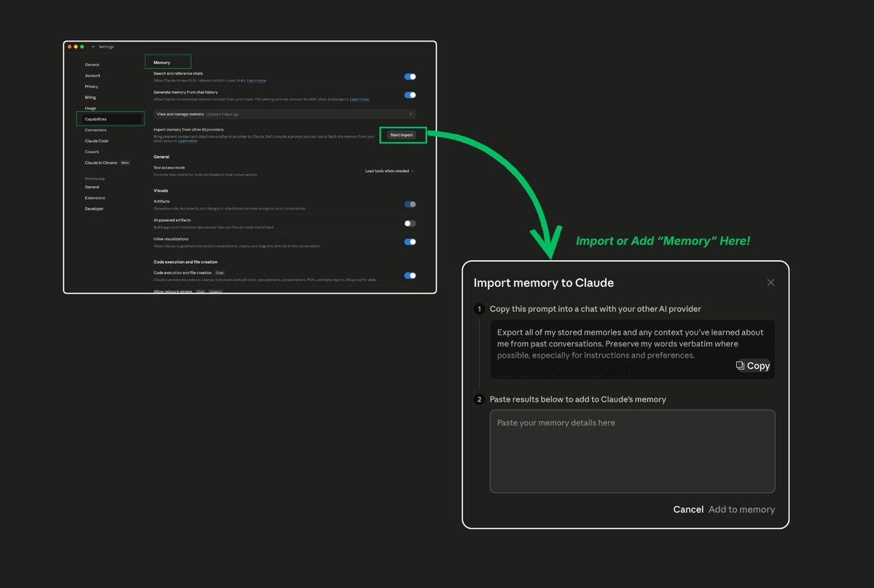
Task: Click the Start import button
Action: [x=402, y=135]
